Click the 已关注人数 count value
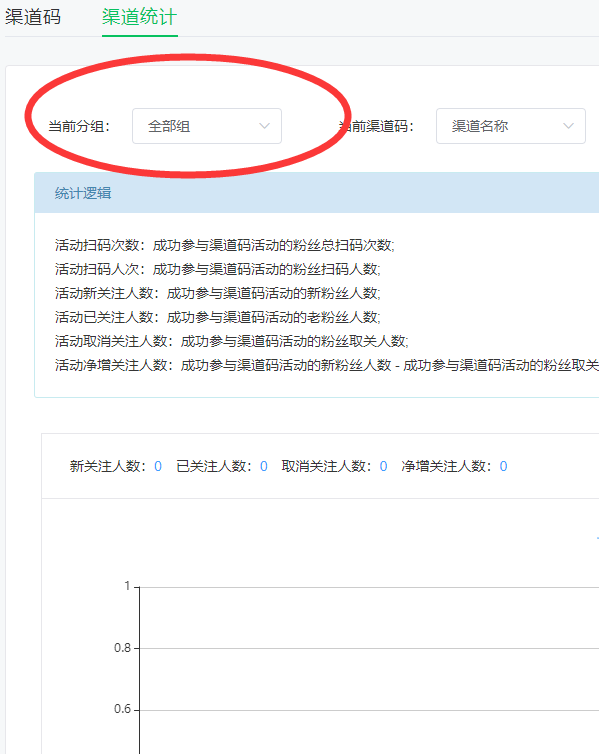The width and height of the screenshot is (599, 754). pyautogui.click(x=263, y=466)
